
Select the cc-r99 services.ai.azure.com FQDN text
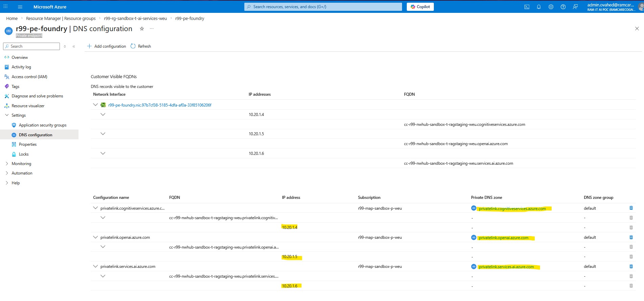459,163
